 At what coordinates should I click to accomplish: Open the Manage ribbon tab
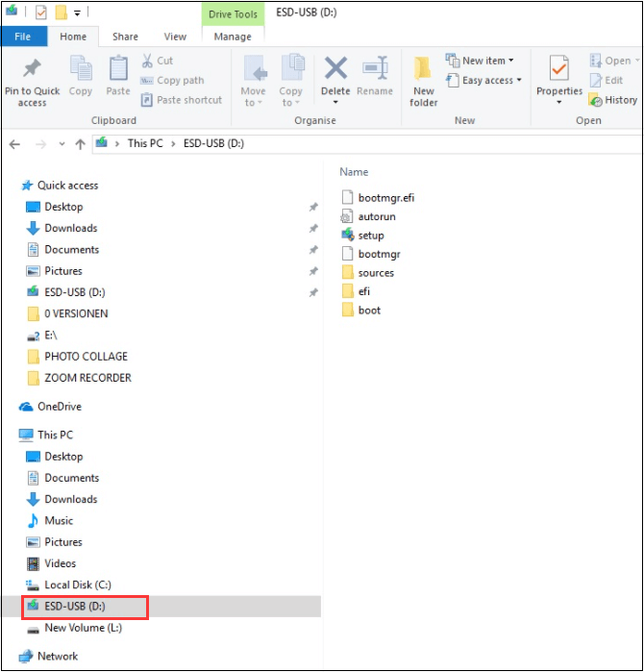tap(233, 37)
